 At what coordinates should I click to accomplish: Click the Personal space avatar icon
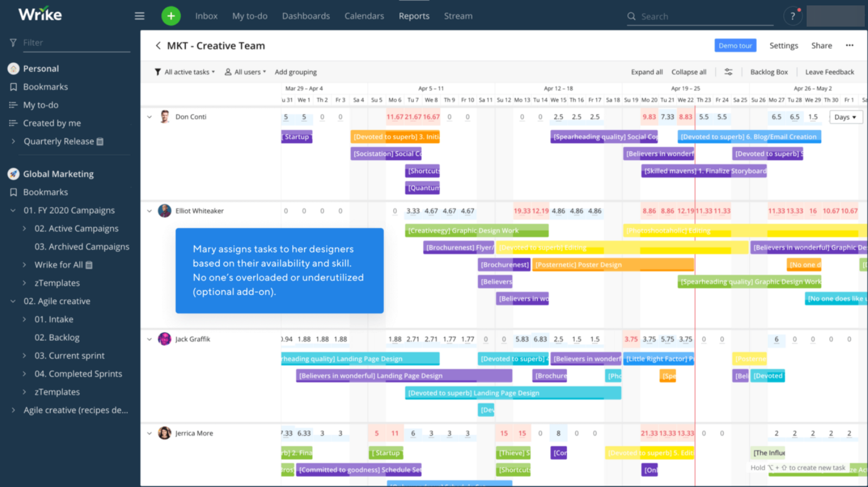point(14,68)
